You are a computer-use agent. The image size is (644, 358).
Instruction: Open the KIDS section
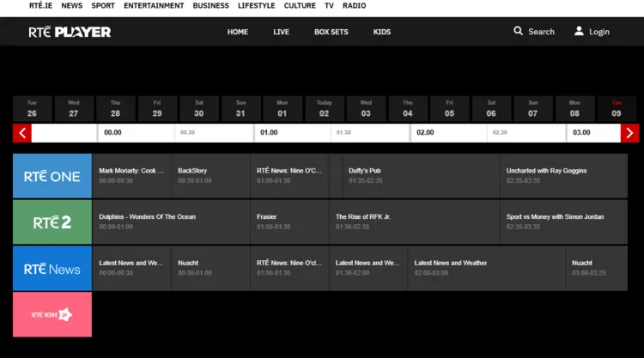pos(382,32)
